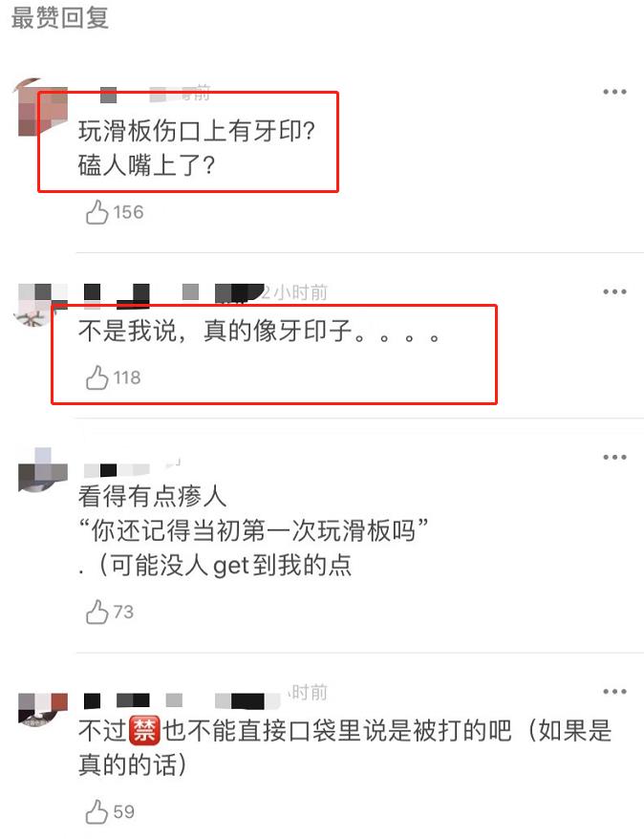Open the third commenter's avatar

coord(43,470)
